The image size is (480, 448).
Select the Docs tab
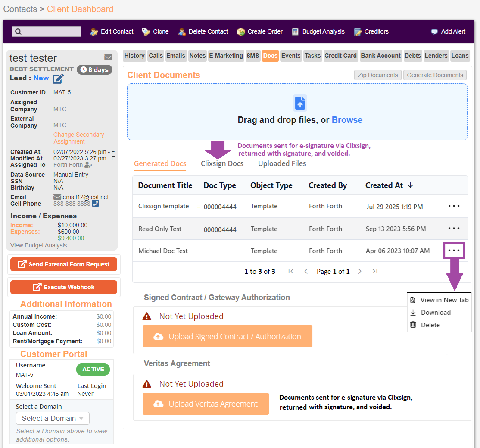(270, 56)
